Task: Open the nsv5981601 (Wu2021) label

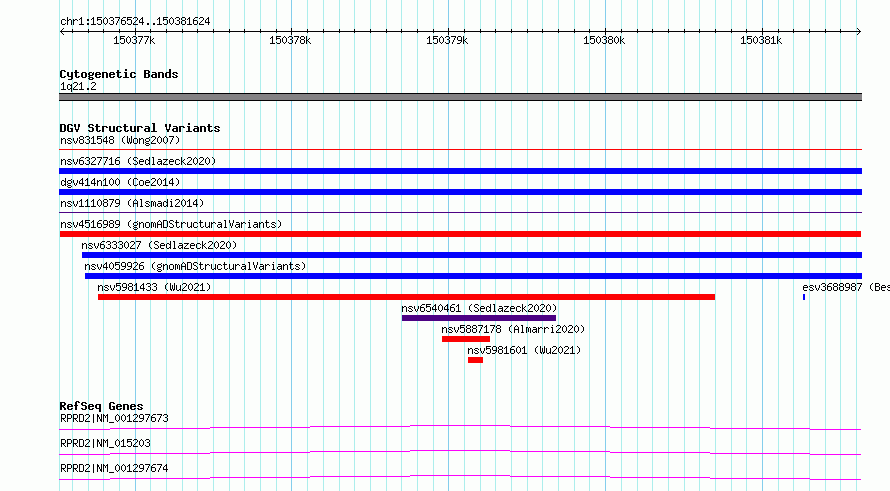Action: tap(524, 350)
